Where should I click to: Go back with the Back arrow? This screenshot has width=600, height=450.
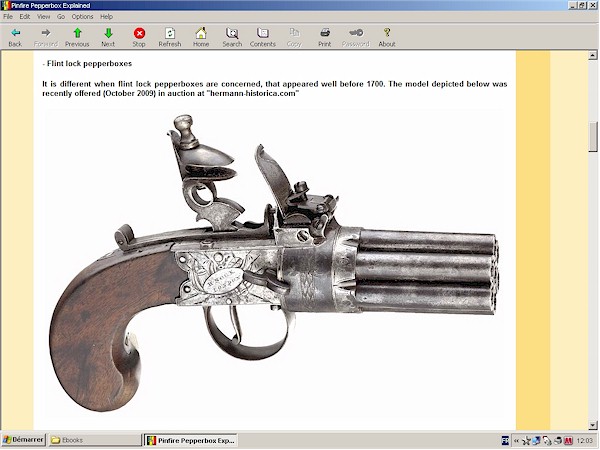click(x=15, y=37)
